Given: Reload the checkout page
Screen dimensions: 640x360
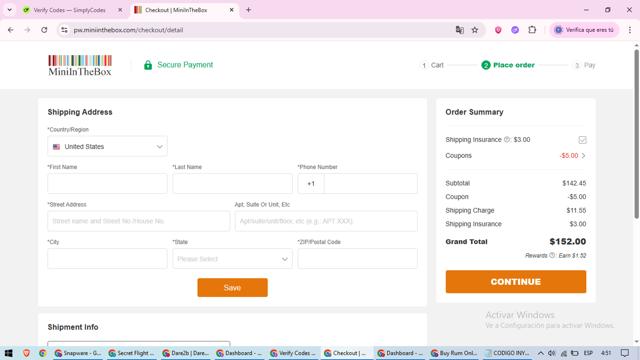Looking at the screenshot, I should (44, 30).
